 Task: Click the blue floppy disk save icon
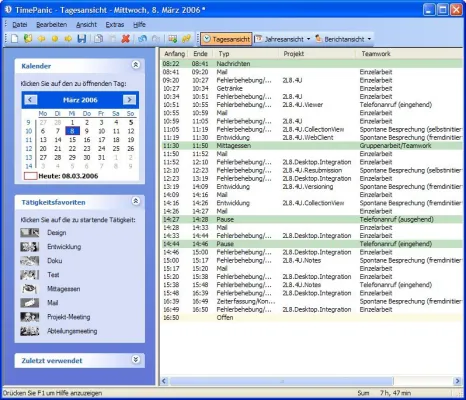(82, 39)
